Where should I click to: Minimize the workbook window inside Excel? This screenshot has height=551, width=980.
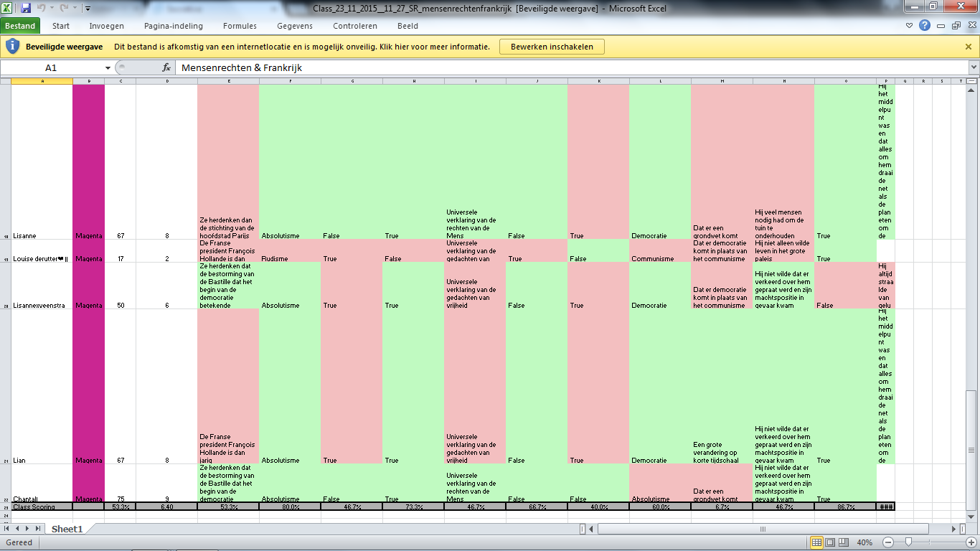(x=941, y=26)
